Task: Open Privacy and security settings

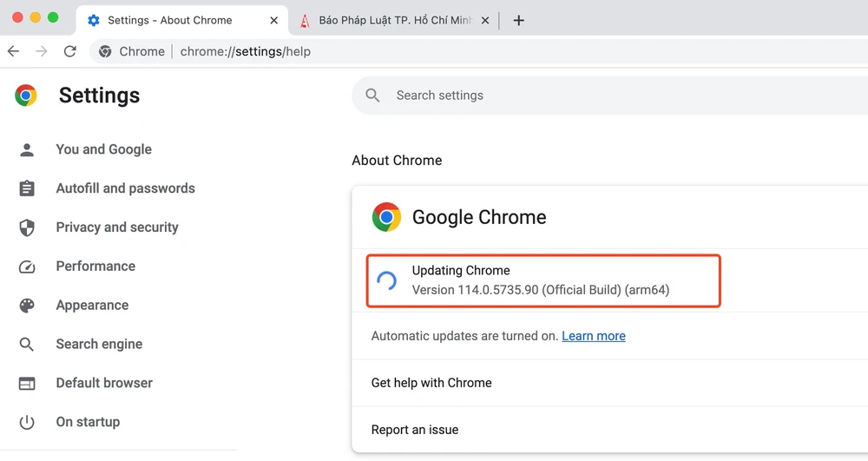Action: click(117, 227)
